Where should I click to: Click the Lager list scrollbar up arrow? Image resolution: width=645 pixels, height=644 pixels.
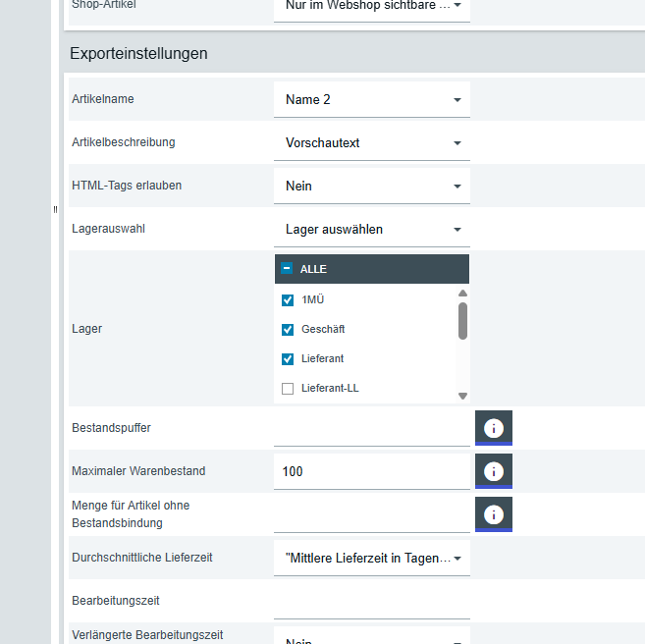(x=462, y=293)
